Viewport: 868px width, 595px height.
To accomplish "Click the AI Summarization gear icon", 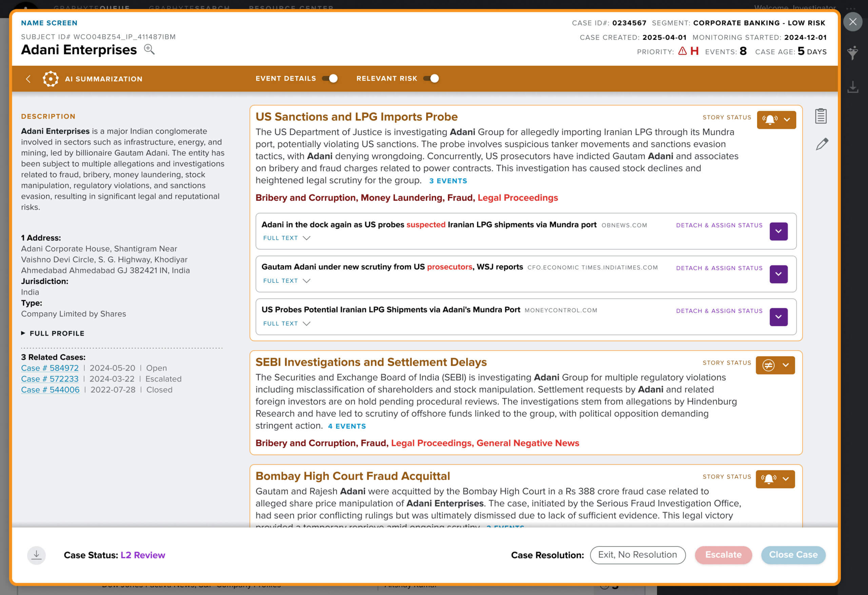I will (x=51, y=79).
